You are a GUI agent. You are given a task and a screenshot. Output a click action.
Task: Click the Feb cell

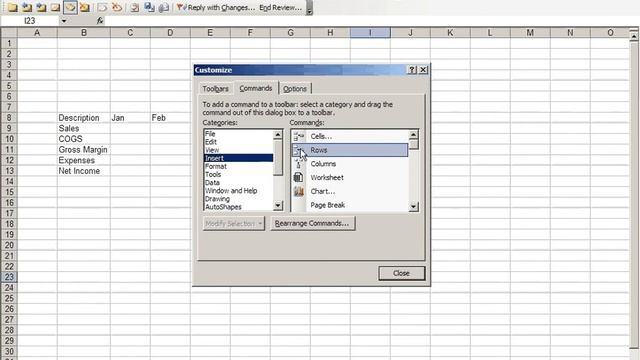click(x=170, y=118)
